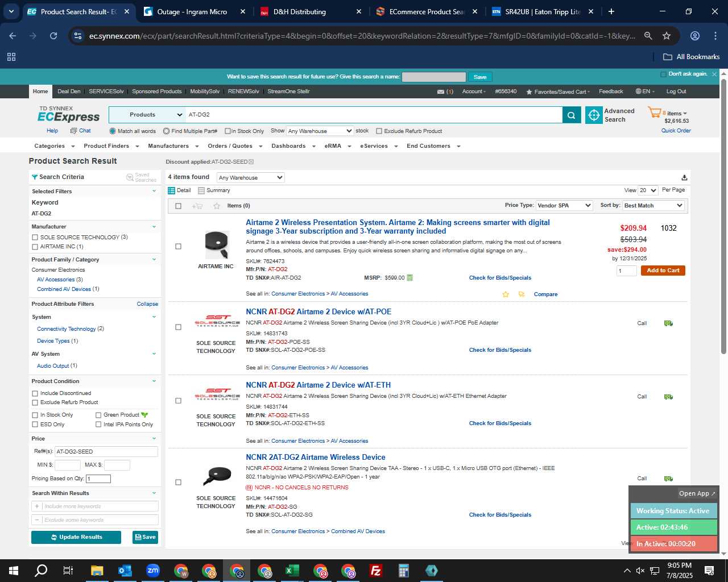
Task: Open NCNR 2AT-DG2 Airtame Wireless Device link
Action: 316,457
